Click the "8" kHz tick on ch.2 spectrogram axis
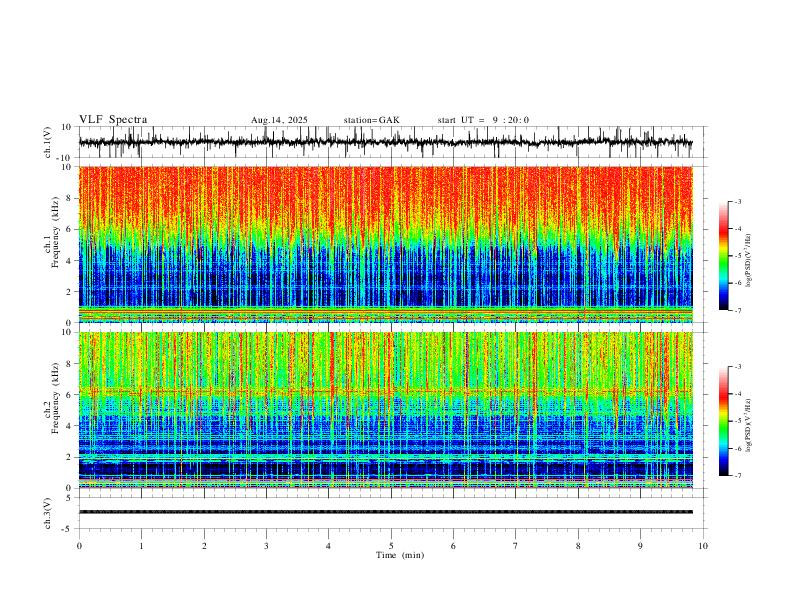The width and height of the screenshot is (792, 612). coord(69,364)
